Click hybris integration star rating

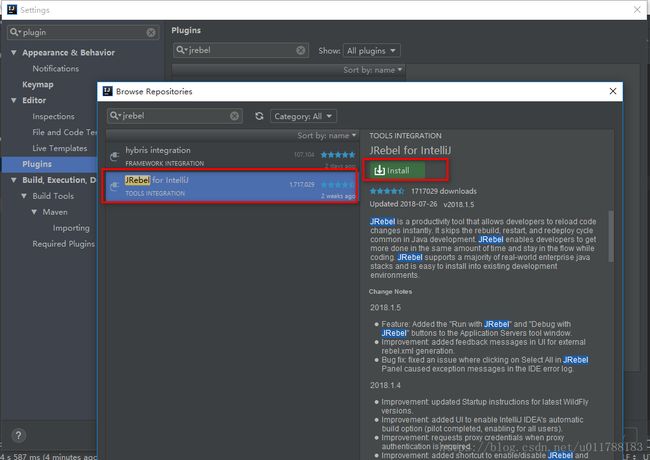pos(338,155)
